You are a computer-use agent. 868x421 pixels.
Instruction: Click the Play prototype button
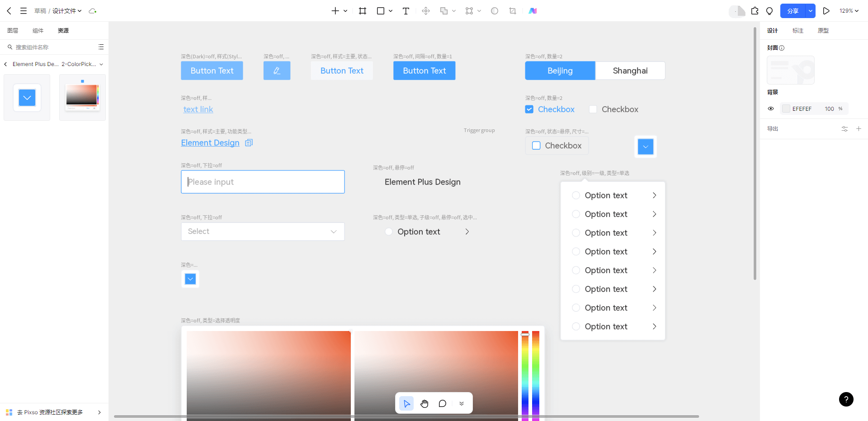click(826, 11)
